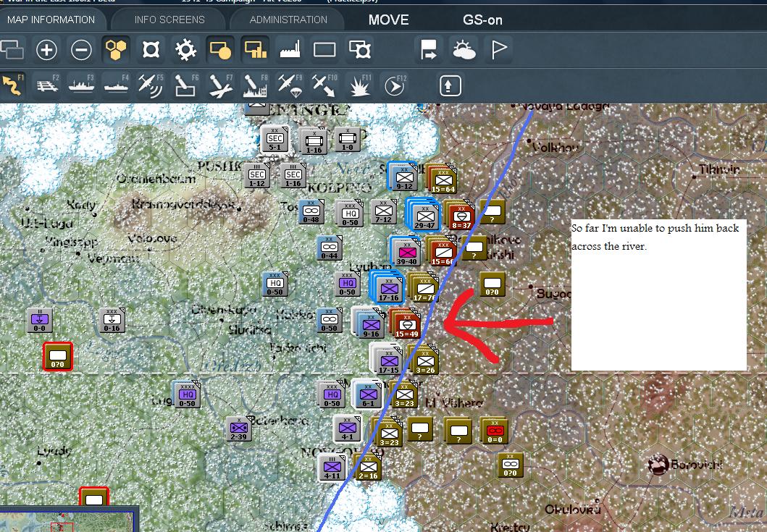Select F6 bomb unit icon
Image resolution: width=767 pixels, height=532 pixels.
pyautogui.click(x=185, y=85)
